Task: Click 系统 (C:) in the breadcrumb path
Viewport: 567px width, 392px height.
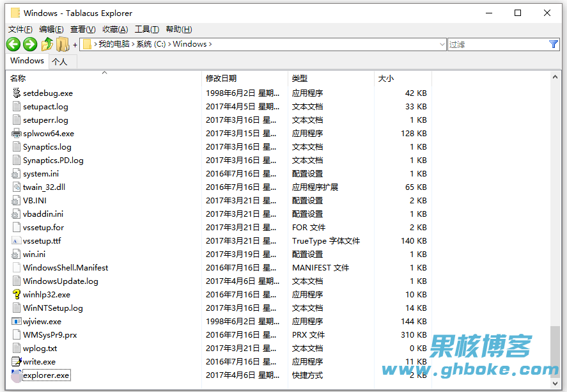Action: [x=151, y=44]
